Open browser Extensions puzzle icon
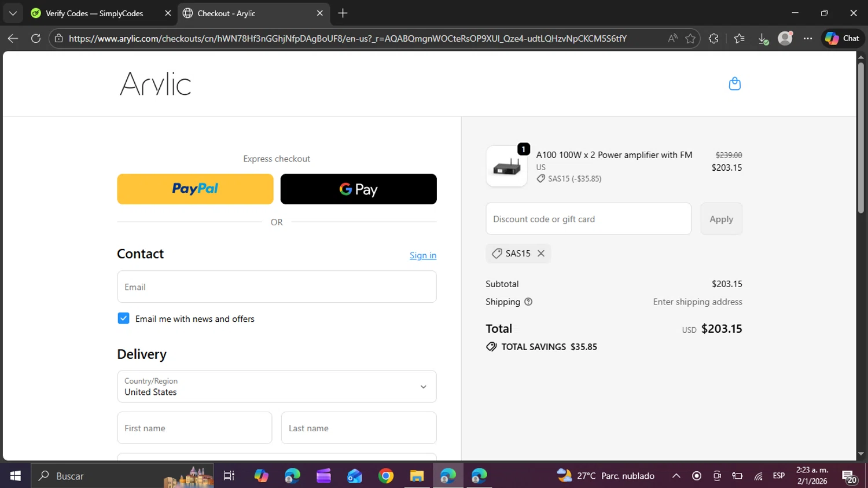Image resolution: width=868 pixels, height=488 pixels. click(713, 38)
